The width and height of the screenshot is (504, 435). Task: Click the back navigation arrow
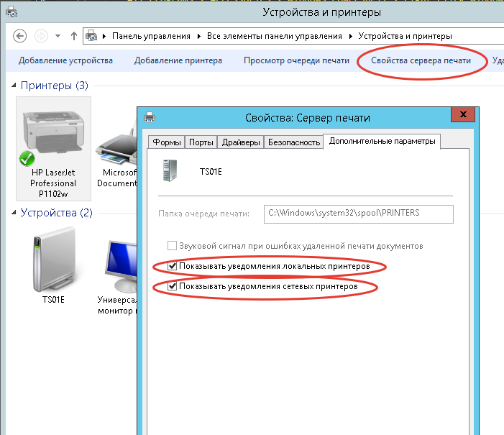click(20, 36)
